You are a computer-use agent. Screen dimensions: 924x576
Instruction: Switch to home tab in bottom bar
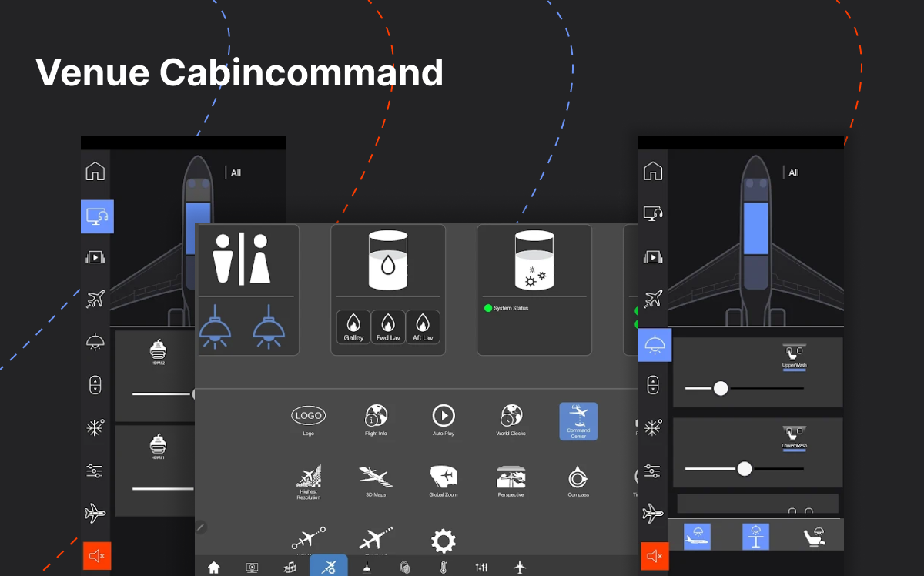(214, 568)
